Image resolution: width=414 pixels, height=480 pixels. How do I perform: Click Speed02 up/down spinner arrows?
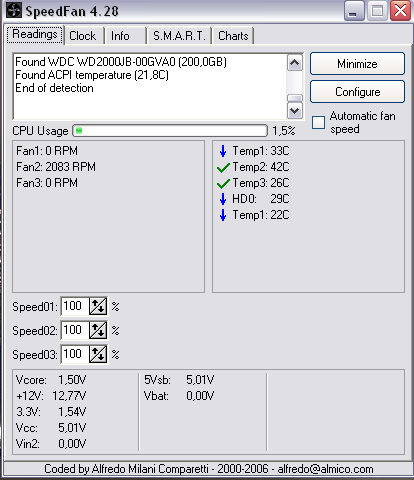[98, 330]
